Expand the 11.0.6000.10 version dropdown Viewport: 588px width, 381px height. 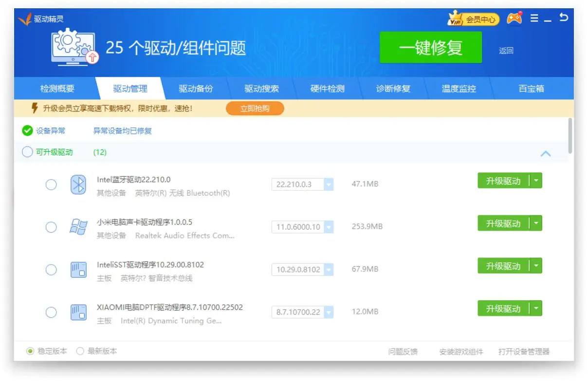[x=329, y=227]
